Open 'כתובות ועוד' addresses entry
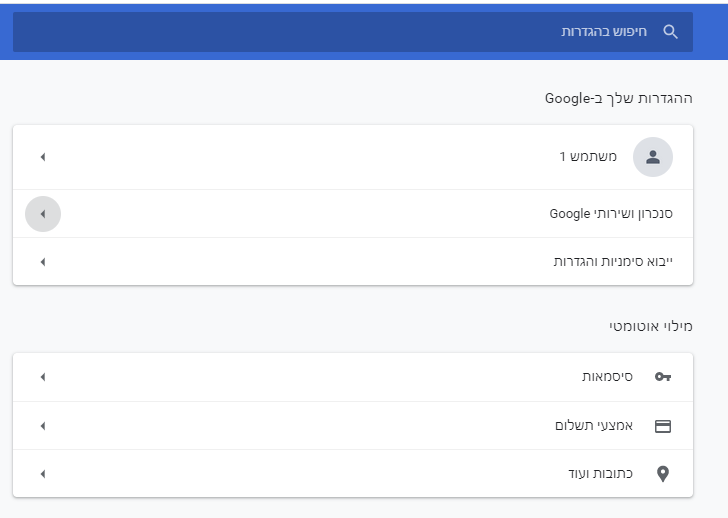 [x=599, y=474]
